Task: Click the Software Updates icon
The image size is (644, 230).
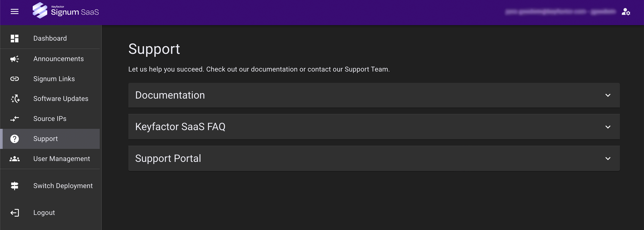Action: pos(15,99)
